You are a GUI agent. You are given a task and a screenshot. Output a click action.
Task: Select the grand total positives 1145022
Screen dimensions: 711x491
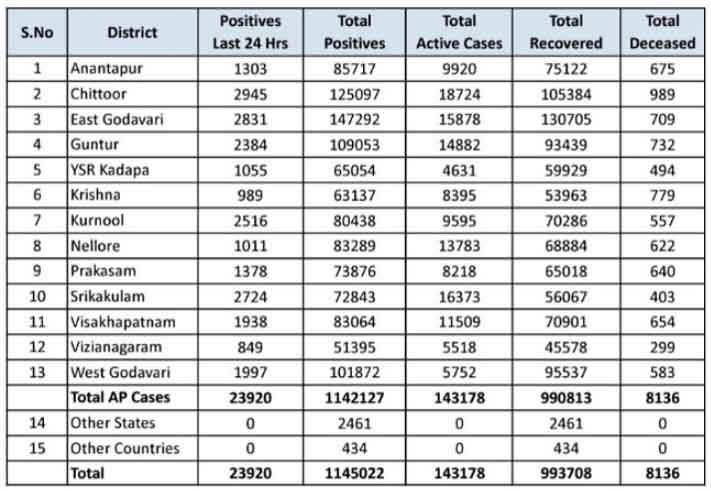tap(354, 474)
